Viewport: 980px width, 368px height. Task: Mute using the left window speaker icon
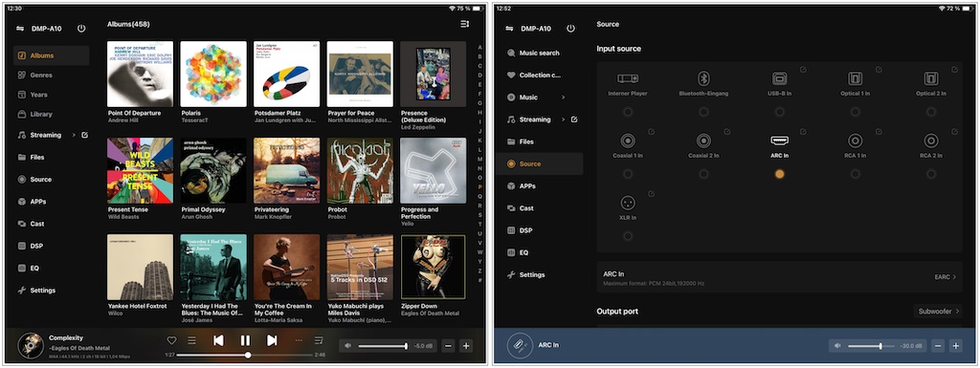[348, 346]
